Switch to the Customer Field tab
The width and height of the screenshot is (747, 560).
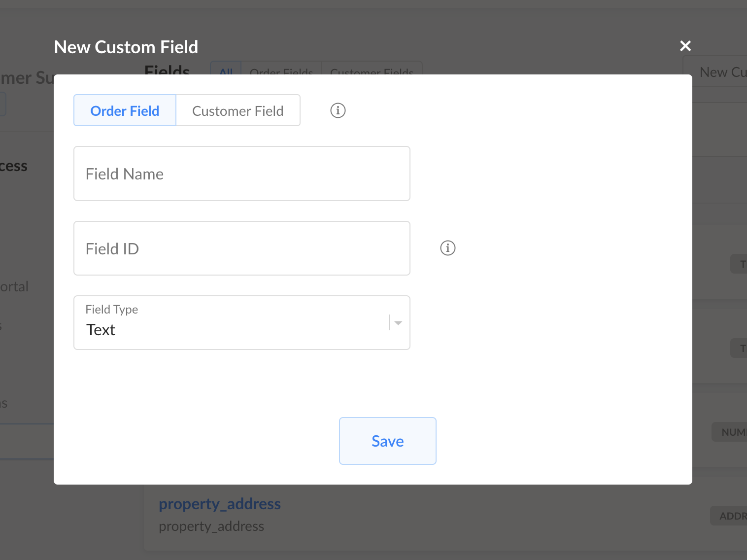(x=238, y=110)
